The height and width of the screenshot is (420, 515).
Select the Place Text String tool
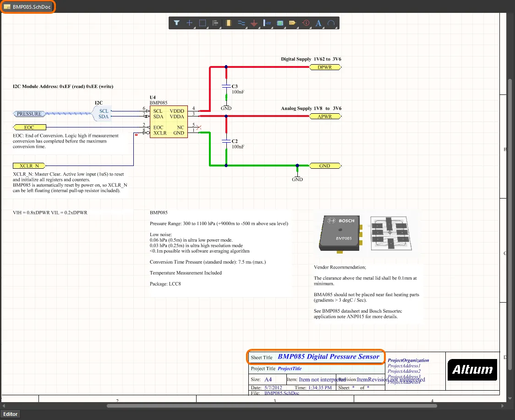pyautogui.click(x=319, y=22)
